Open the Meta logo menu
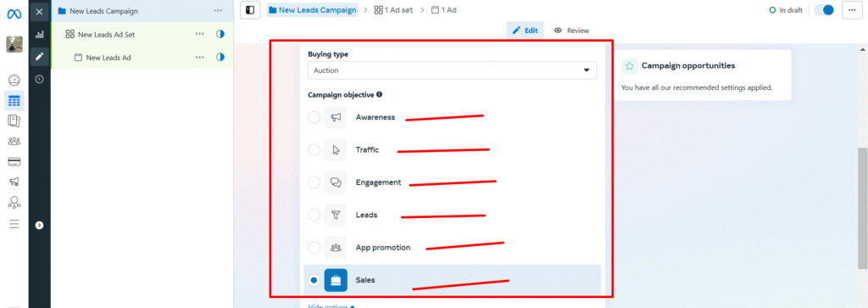868x308 pixels. click(x=14, y=14)
